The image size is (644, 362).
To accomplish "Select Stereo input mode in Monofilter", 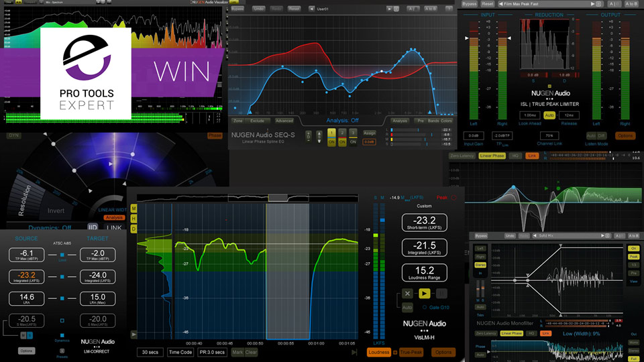I will click(480, 265).
